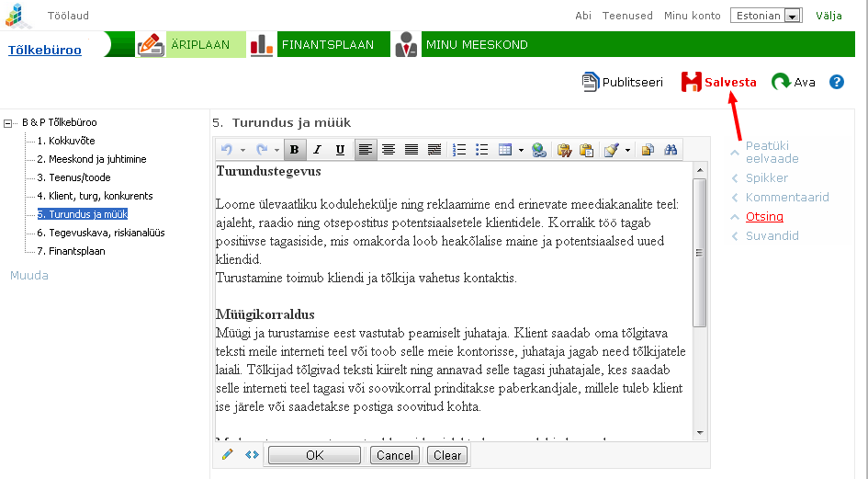
Task: Click the Publitseeri document icon
Action: click(590, 82)
